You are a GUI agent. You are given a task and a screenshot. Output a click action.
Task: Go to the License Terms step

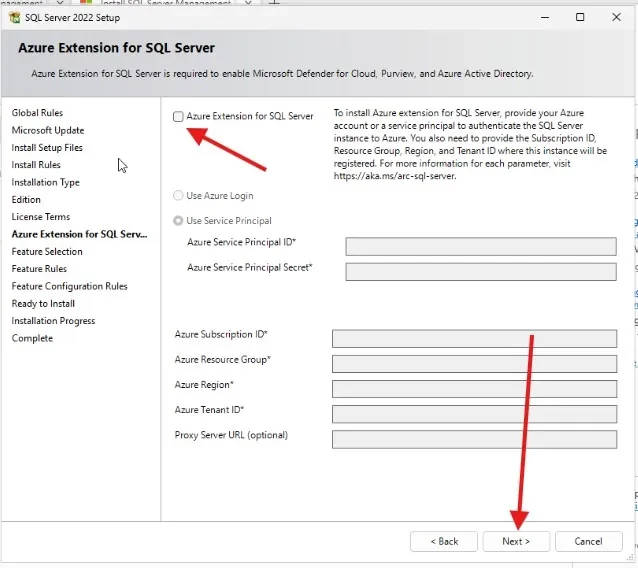click(x=40, y=217)
